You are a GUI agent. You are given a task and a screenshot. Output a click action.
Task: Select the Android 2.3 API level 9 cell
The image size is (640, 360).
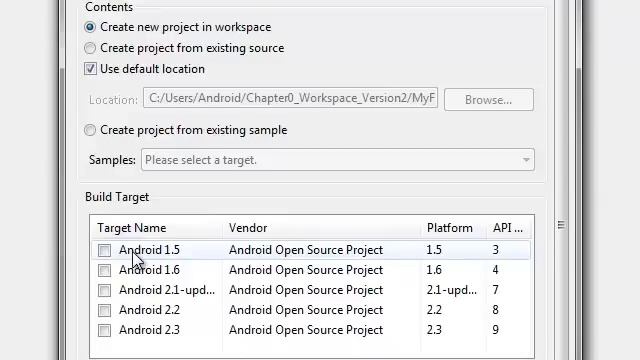click(x=496, y=330)
